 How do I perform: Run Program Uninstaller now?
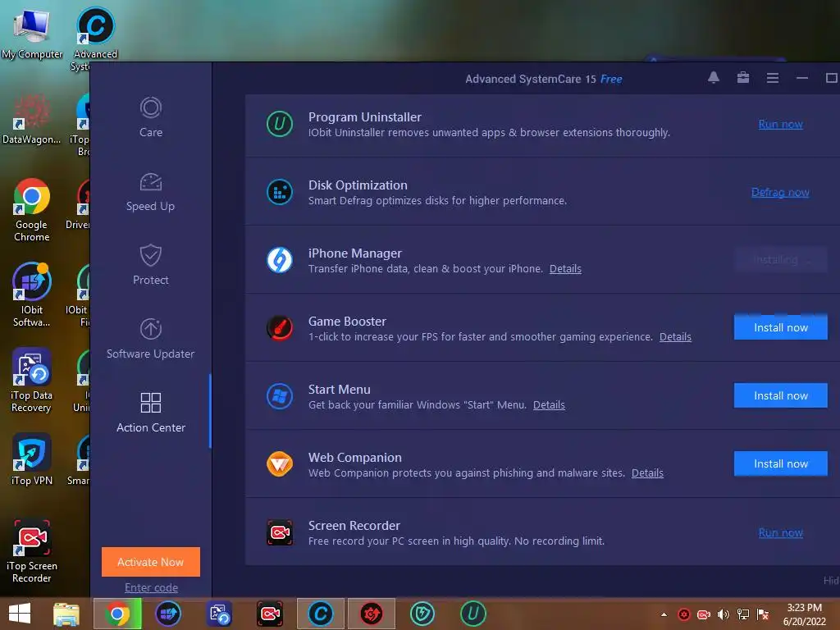tap(781, 125)
